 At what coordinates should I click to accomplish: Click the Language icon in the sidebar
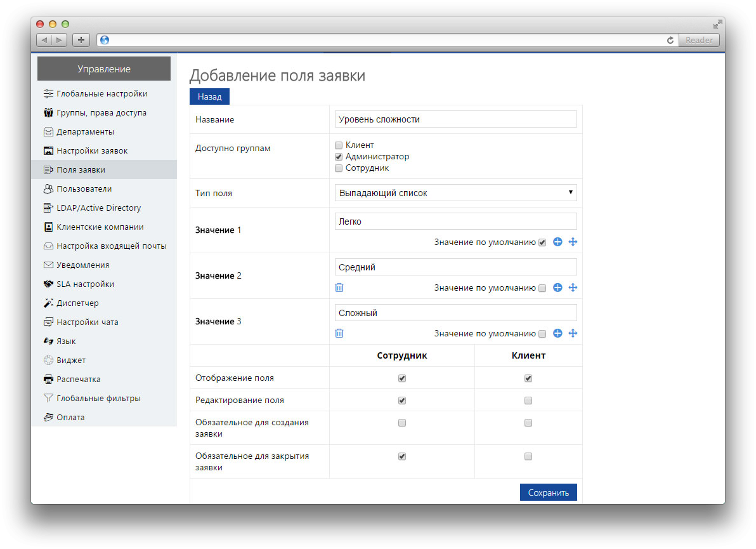(48, 341)
